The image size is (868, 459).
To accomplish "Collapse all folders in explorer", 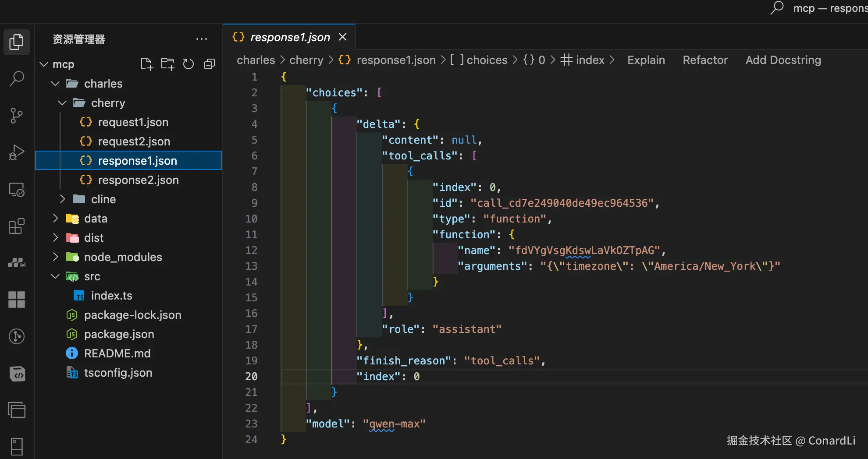I will coord(210,64).
